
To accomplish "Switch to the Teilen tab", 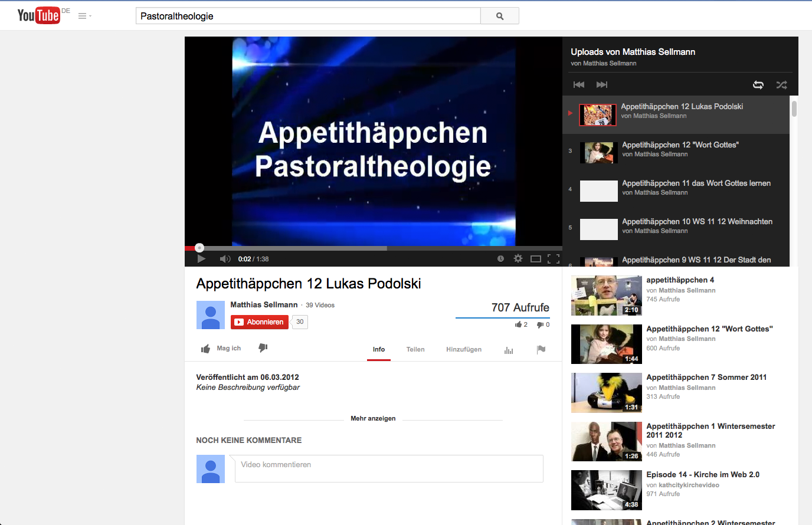I will coord(415,349).
